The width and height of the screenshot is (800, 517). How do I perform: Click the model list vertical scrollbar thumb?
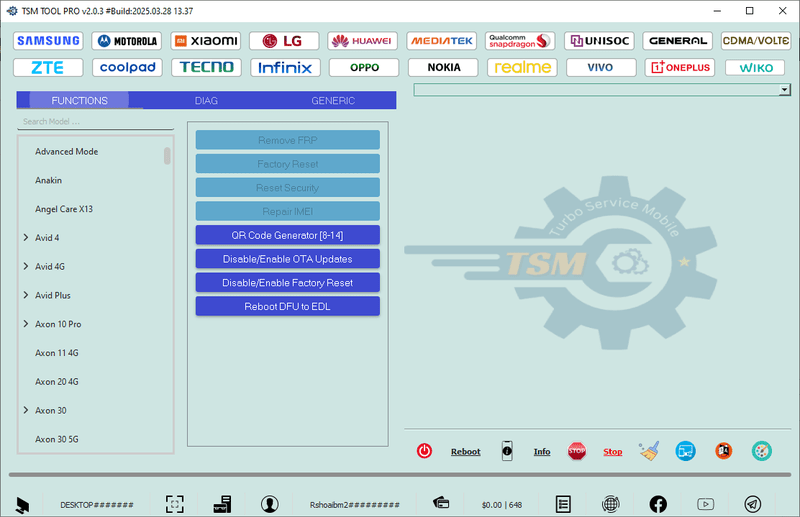tap(167, 156)
